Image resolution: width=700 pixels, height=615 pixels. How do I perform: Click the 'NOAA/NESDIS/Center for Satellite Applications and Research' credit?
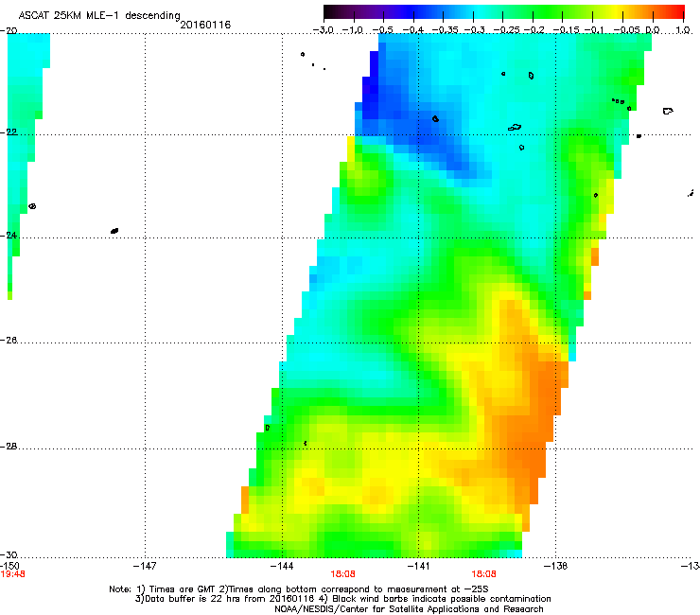coord(409,609)
